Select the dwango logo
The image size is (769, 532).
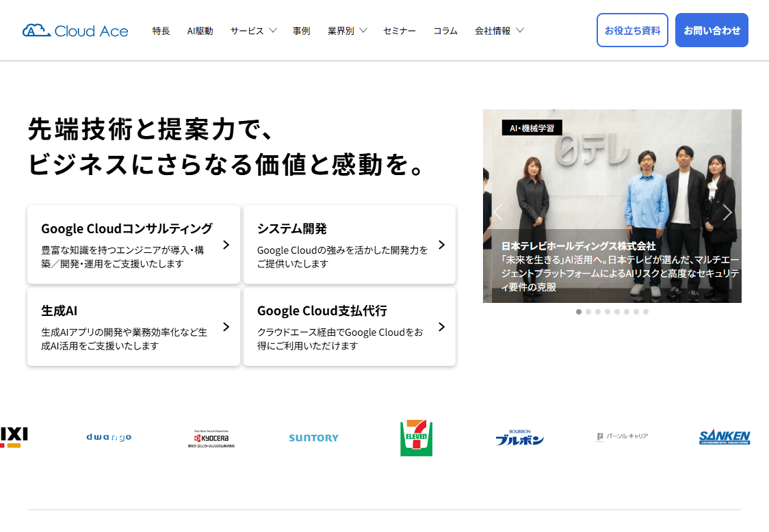(x=108, y=436)
